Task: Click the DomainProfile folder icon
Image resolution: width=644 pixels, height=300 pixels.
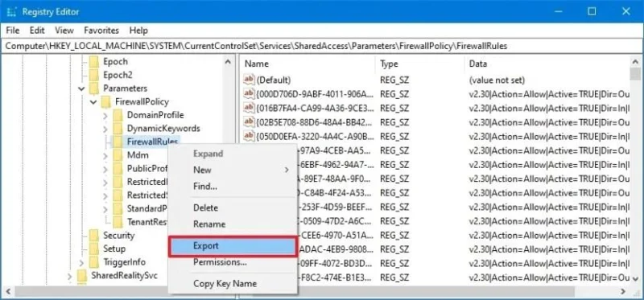Action: tap(118, 115)
